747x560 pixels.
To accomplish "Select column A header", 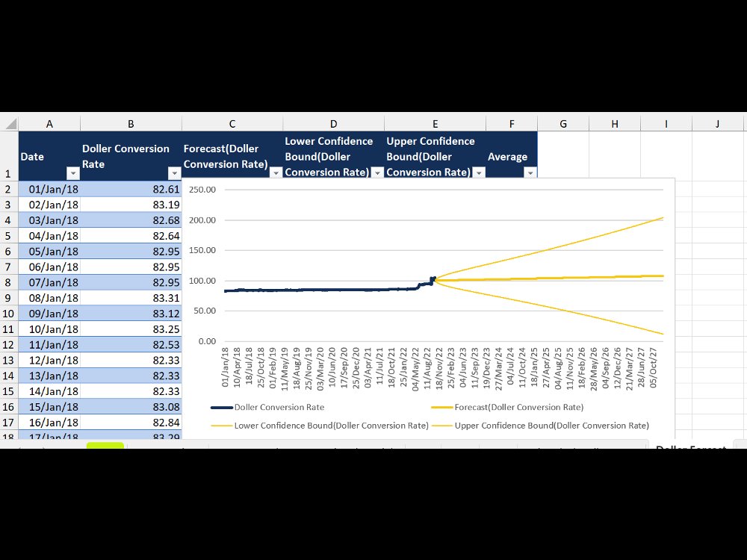I will click(x=49, y=124).
